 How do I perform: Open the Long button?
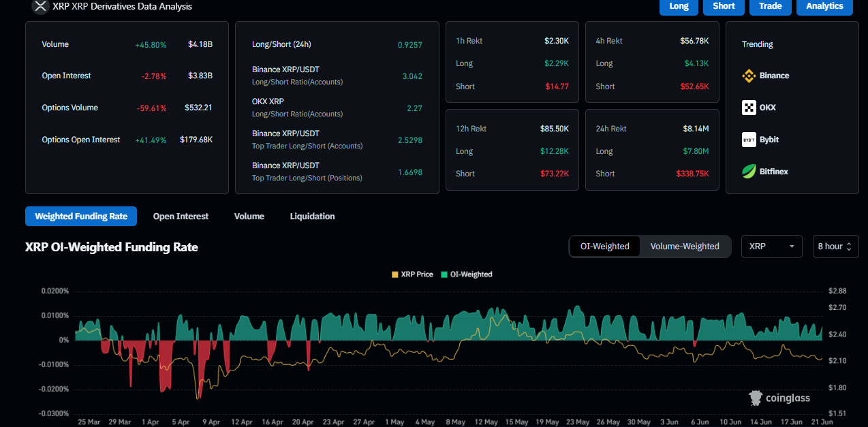coord(679,6)
